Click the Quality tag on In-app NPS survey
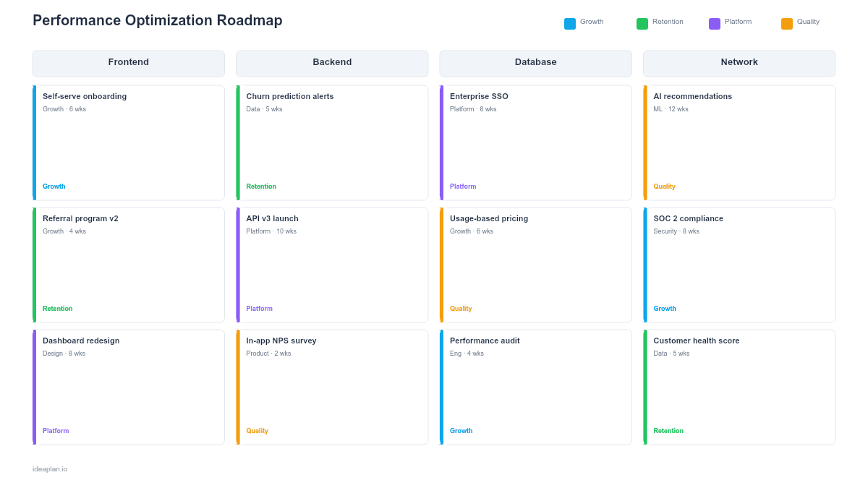Viewport: 868px width, 488px height. (257, 430)
